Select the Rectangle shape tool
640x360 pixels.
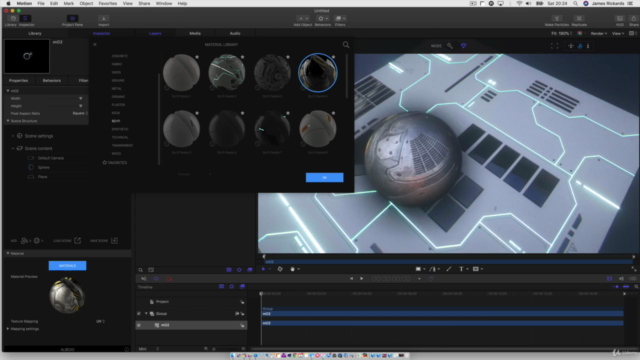(418, 269)
